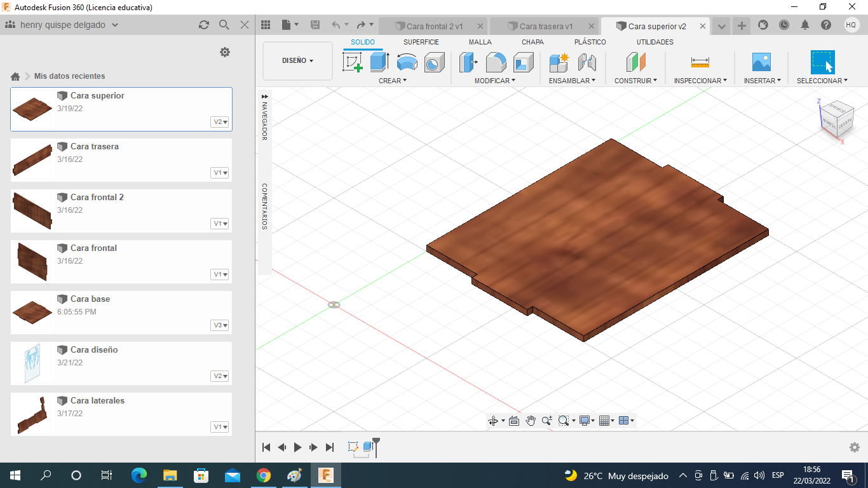This screenshot has height=488, width=868.
Task: Open the Shell tool
Action: pos(523,62)
